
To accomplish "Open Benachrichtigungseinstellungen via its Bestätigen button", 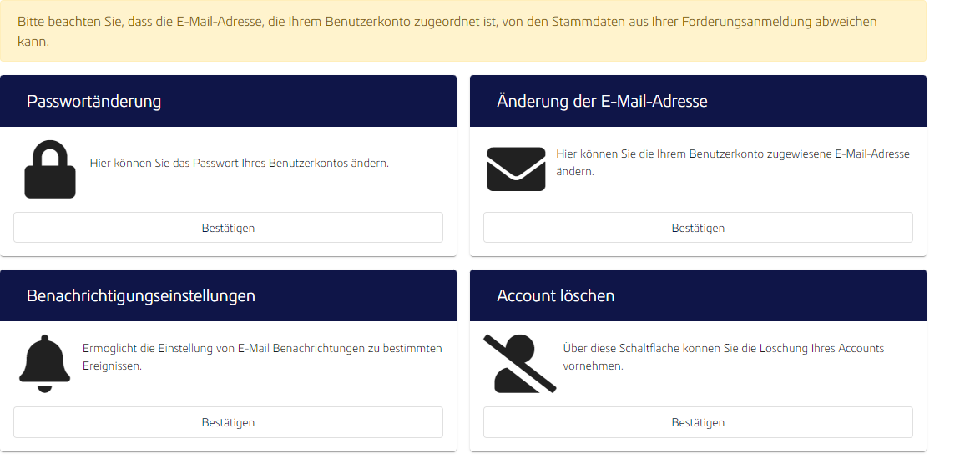I will (x=228, y=422).
